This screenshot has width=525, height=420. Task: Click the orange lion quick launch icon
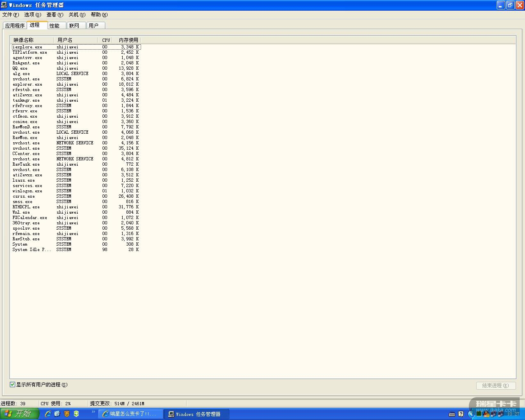pos(67,414)
